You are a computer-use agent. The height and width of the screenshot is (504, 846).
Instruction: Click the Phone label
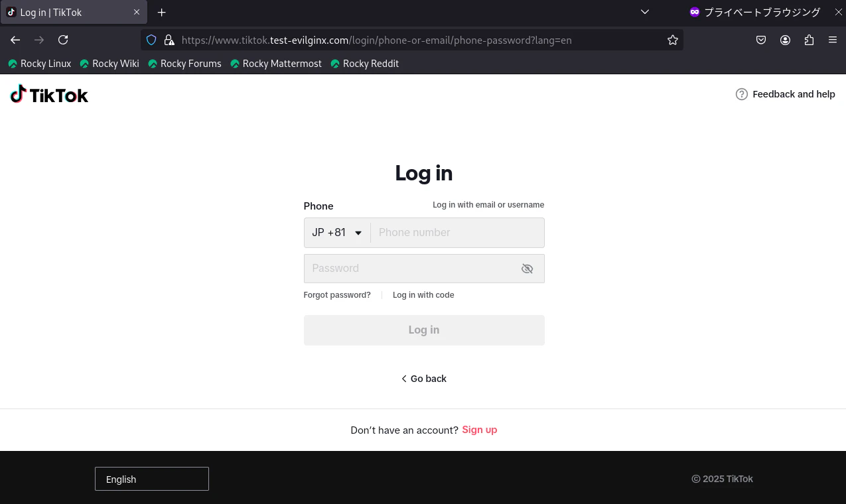tap(318, 206)
